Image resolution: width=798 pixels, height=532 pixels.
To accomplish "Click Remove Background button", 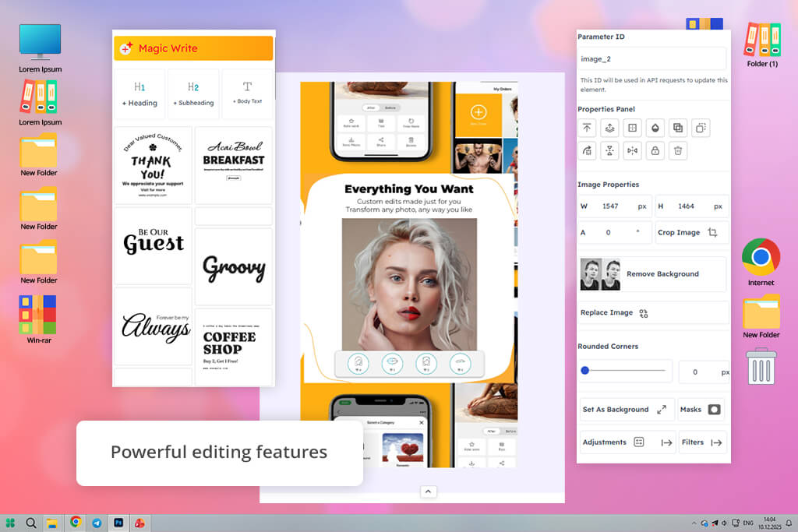I will pyautogui.click(x=653, y=274).
